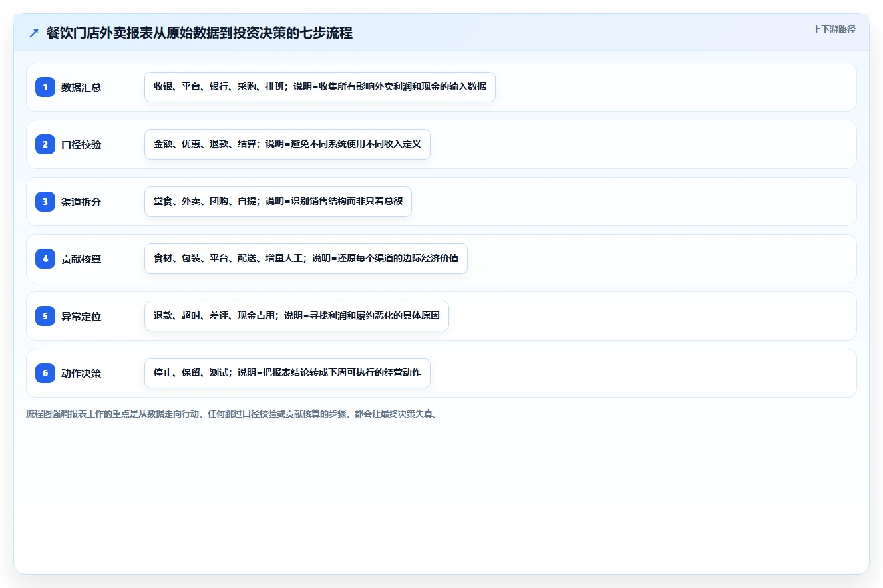
Task: Select the 贡献核算 step label
Action: [81, 259]
